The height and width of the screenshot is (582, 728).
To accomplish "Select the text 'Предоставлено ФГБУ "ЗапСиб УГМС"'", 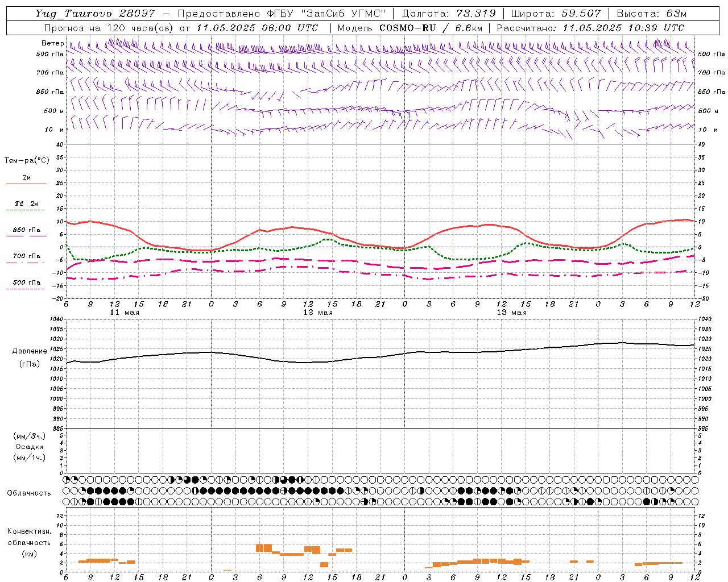I will [x=282, y=14].
